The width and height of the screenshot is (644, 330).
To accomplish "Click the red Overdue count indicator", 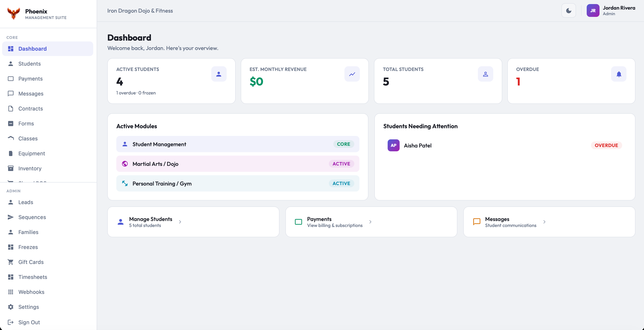I will (518, 81).
